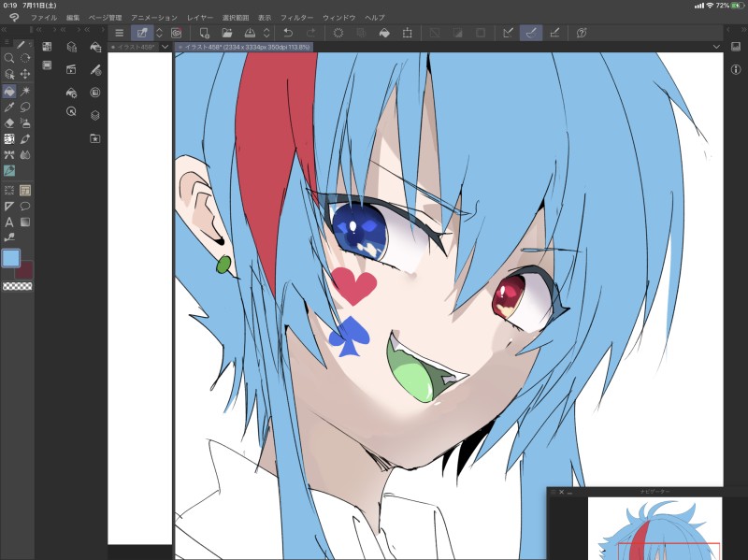Select the Fill bucket tool
748x560 pixels.
click(8, 91)
